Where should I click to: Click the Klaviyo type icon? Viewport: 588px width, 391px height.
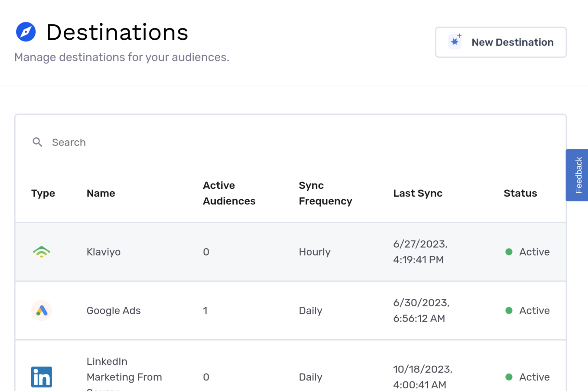pyautogui.click(x=42, y=252)
